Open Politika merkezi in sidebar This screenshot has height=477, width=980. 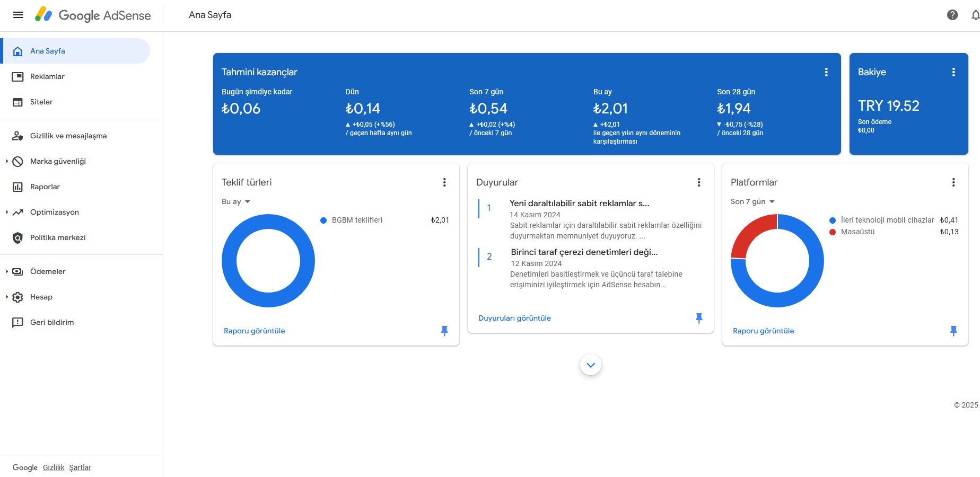tap(76, 237)
